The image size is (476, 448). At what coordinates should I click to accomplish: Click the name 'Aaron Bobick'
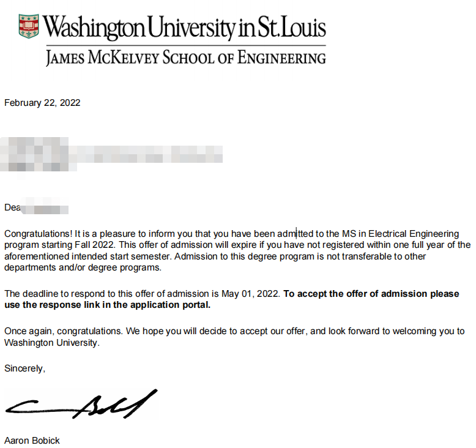point(32,441)
